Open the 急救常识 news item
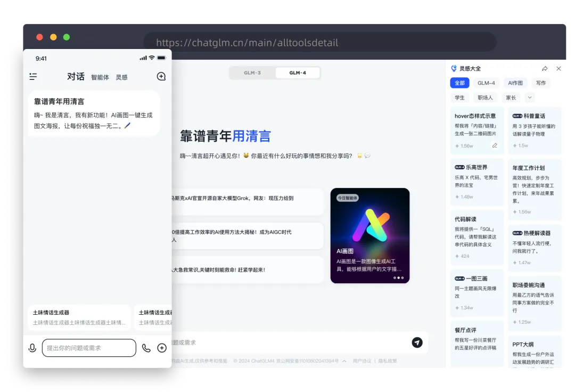575x392 pixels. tap(248, 270)
